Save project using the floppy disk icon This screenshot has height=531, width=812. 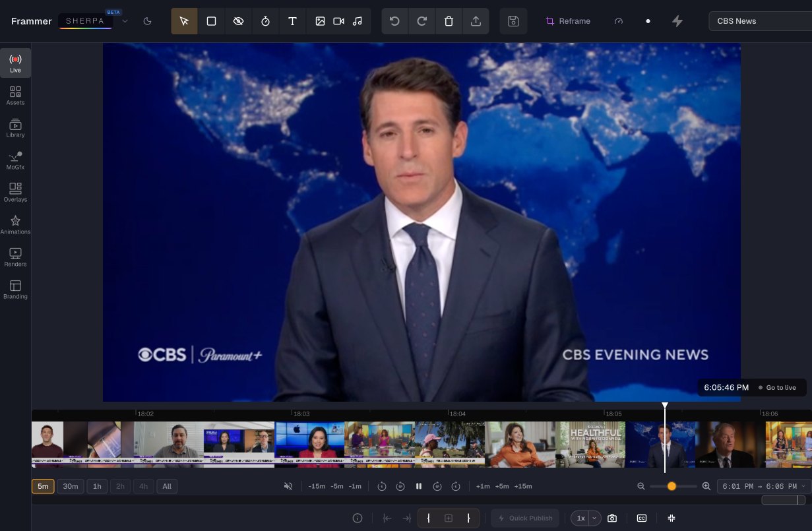[513, 21]
